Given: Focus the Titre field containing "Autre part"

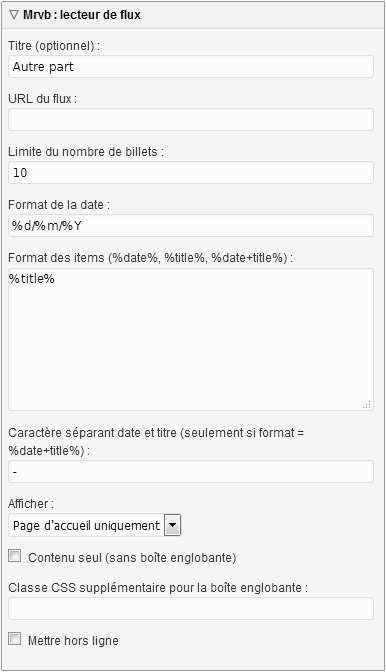Looking at the screenshot, I should [191, 66].
